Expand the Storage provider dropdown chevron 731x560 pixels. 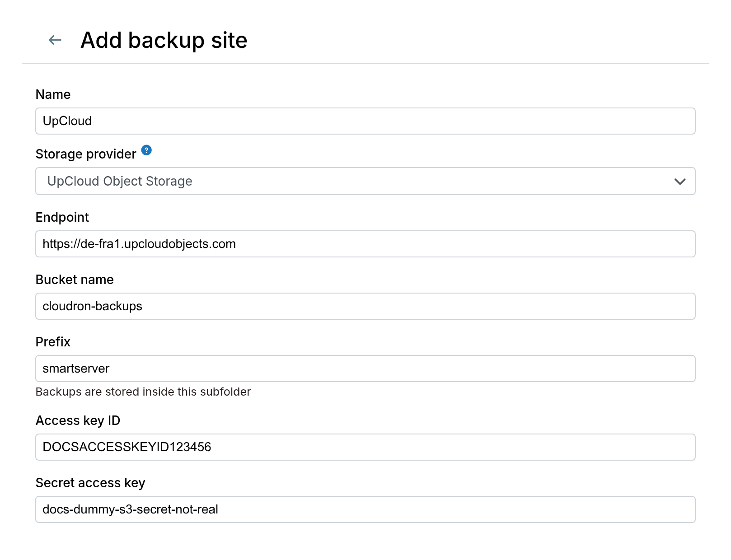pos(680,182)
